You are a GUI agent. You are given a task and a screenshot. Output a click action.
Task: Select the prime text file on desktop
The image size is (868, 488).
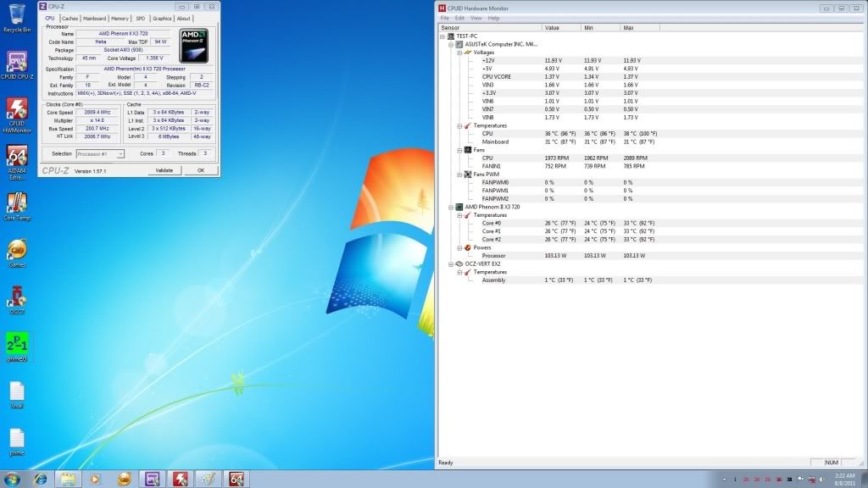coord(17,441)
